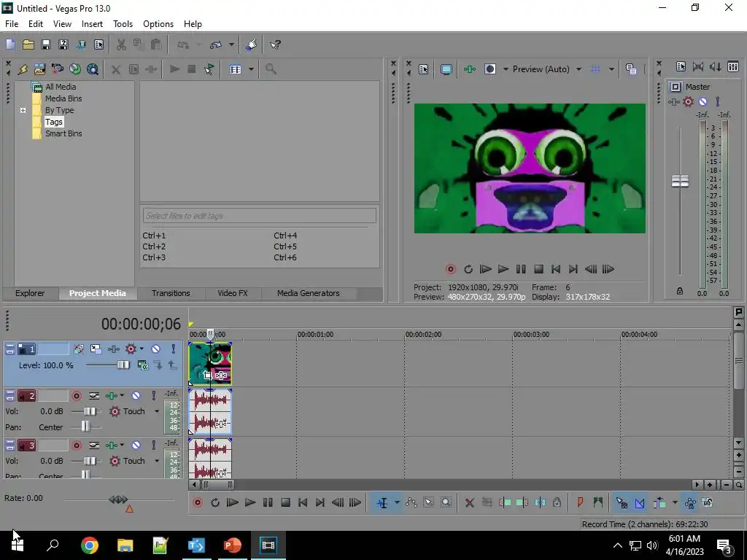Viewport: 747px width, 560px height.
Task: Expand the By Type tree node
Action: pos(23,111)
